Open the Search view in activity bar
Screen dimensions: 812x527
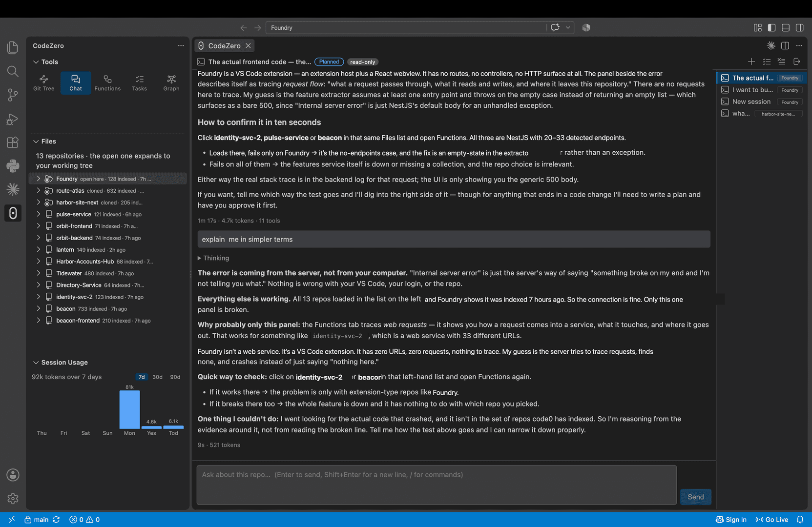(13, 71)
